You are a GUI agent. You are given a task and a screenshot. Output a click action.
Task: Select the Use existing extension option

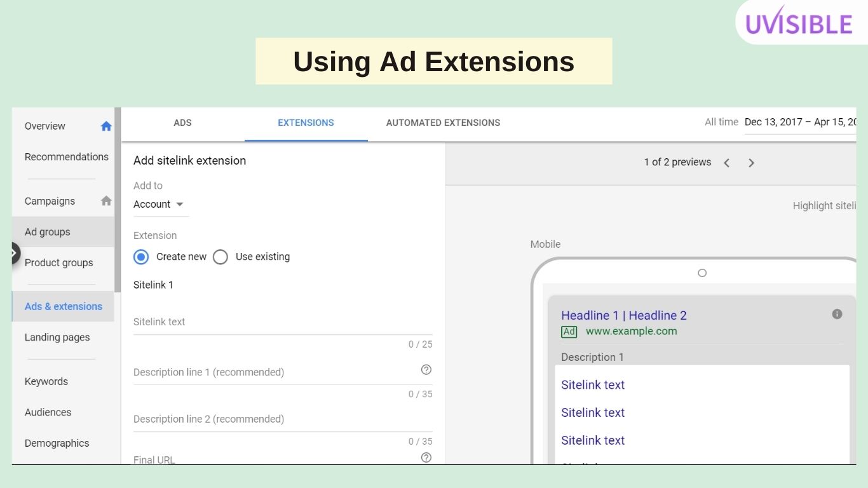(x=220, y=257)
